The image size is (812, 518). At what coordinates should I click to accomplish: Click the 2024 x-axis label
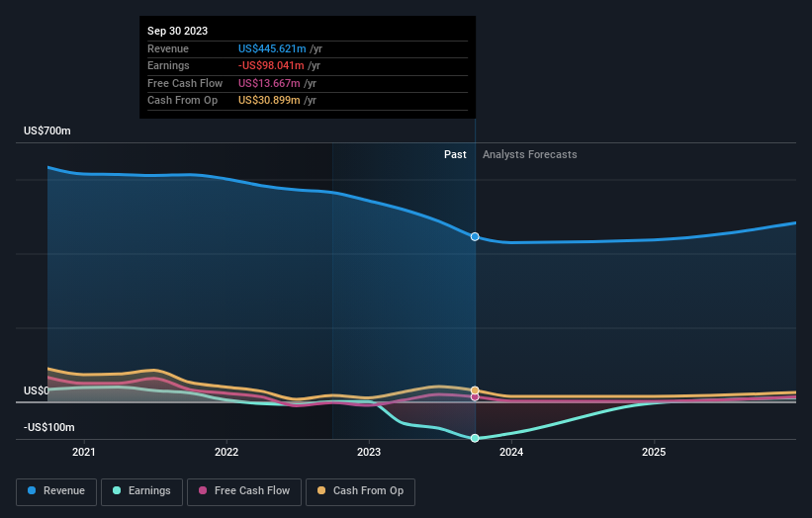(x=511, y=452)
